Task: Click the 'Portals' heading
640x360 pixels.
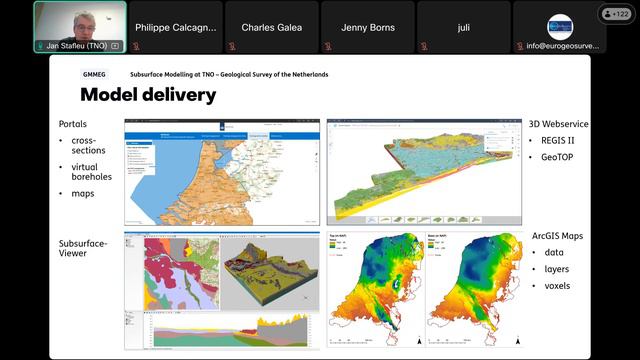Action: (73, 124)
